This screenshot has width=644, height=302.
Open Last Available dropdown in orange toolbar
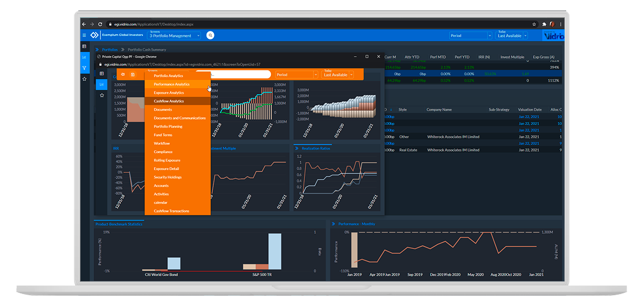tap(338, 75)
